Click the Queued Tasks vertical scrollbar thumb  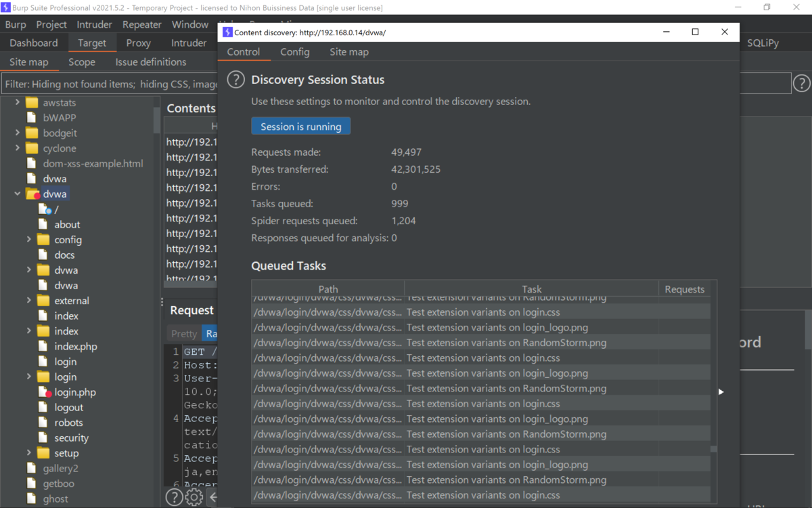(x=714, y=448)
